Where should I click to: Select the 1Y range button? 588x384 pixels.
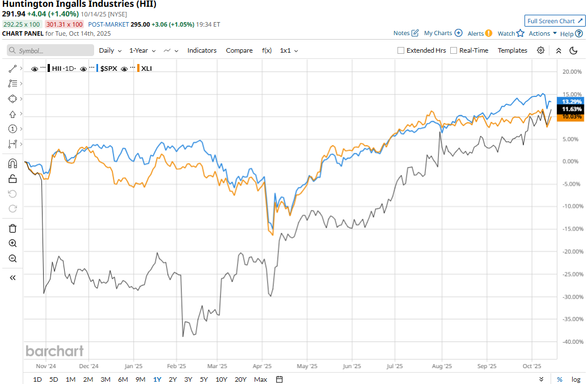157,379
